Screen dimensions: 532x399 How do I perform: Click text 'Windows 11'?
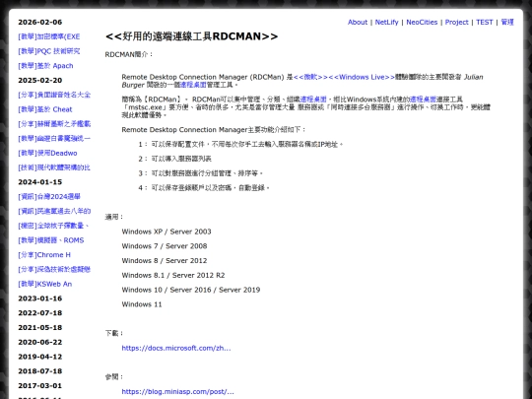pos(142,304)
